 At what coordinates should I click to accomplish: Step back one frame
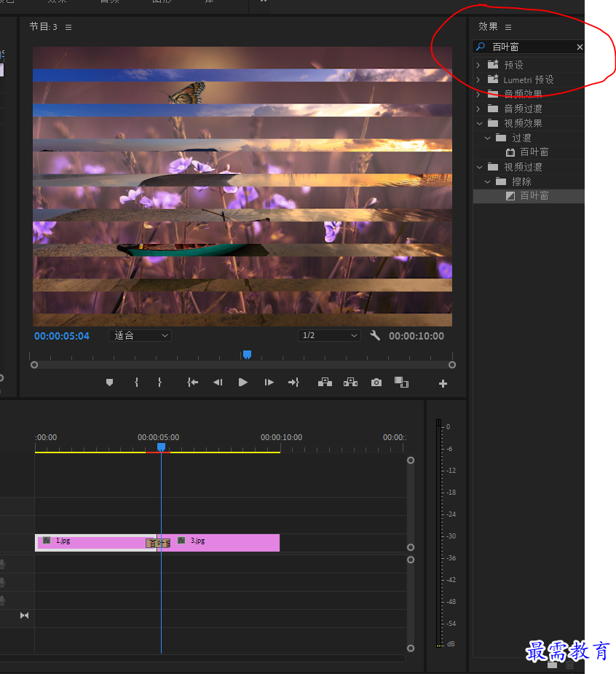coord(218,382)
